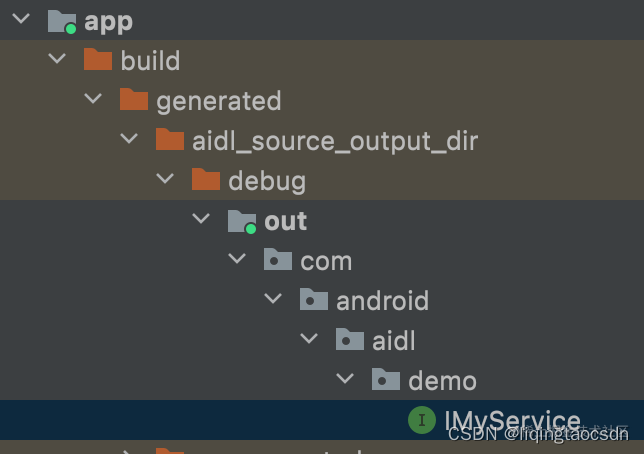Collapse the generated folder chevron
Viewport: 644px width, 454px height.
point(93,98)
